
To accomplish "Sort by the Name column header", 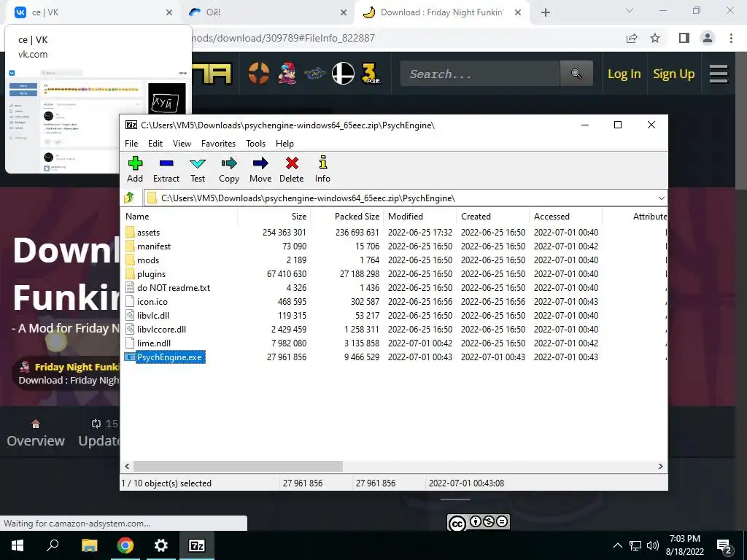I will [x=179, y=216].
